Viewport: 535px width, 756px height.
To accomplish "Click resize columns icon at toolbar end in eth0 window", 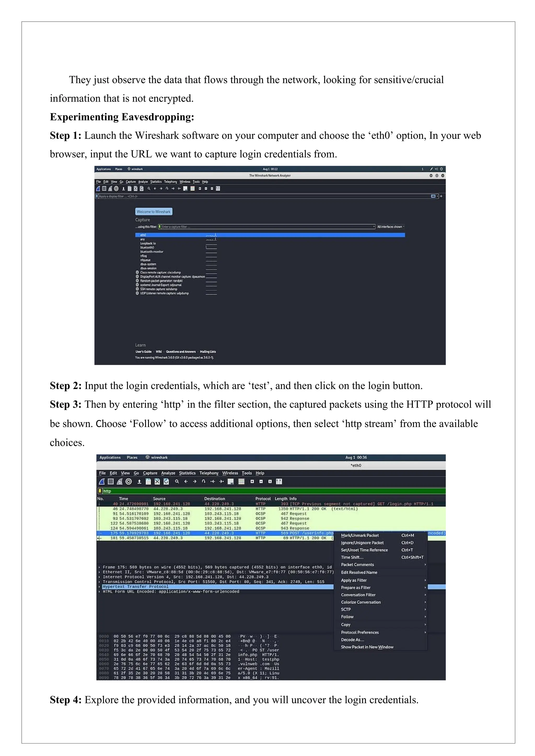I will pyautogui.click(x=279, y=482).
